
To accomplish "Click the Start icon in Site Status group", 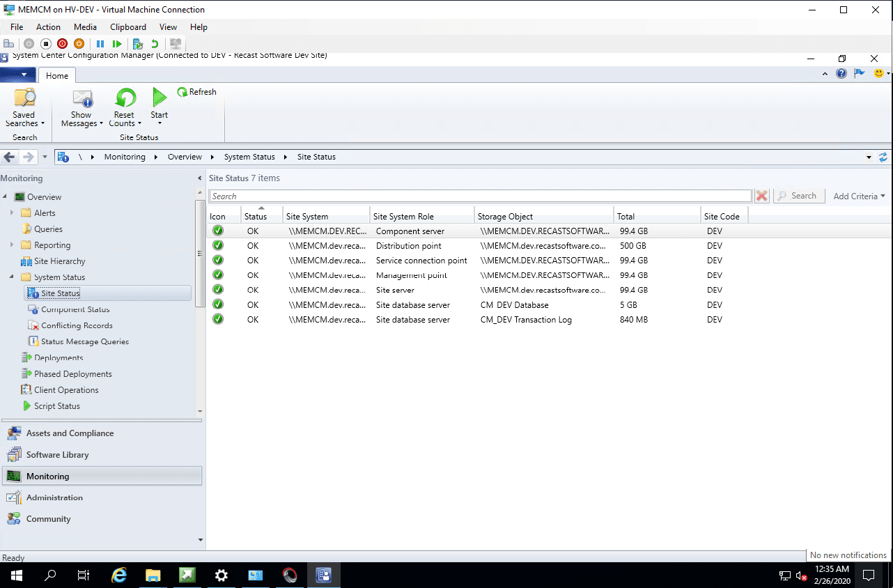I will click(x=159, y=105).
